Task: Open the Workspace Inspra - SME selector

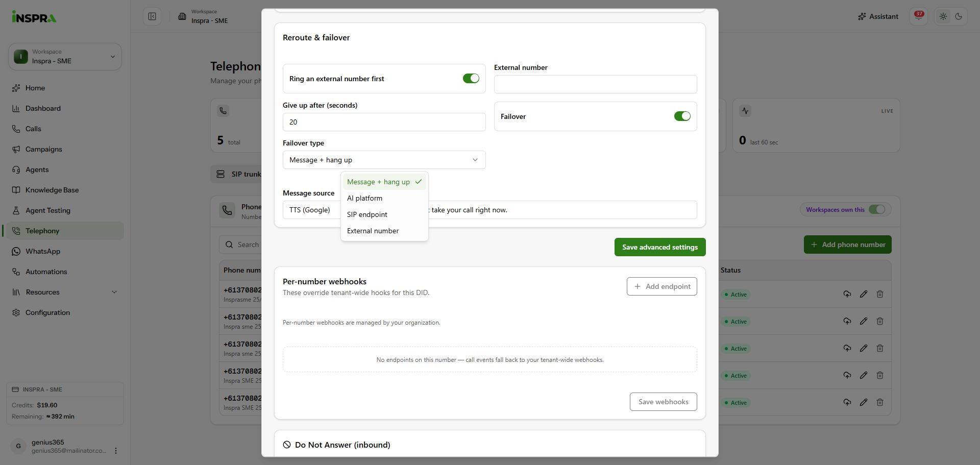Action: [65, 57]
